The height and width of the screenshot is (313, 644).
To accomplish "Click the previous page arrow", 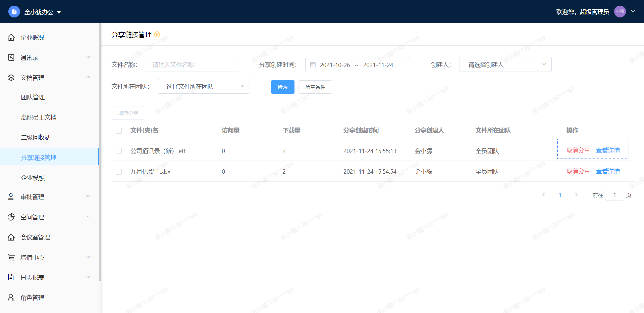I will tap(544, 195).
